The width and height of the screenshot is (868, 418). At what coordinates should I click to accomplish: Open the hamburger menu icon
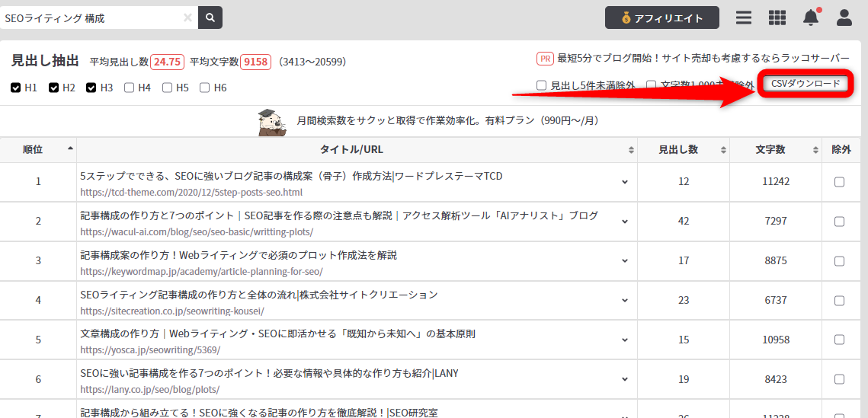744,18
